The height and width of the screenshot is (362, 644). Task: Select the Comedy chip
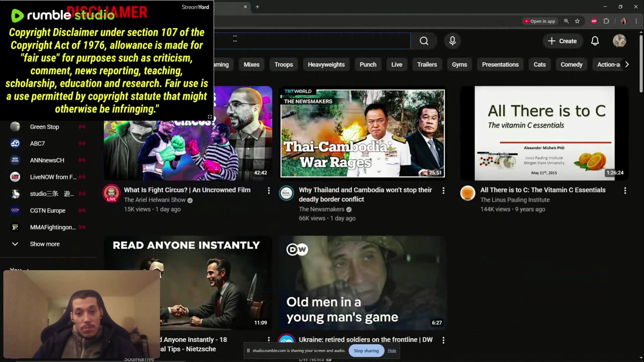[x=572, y=64]
